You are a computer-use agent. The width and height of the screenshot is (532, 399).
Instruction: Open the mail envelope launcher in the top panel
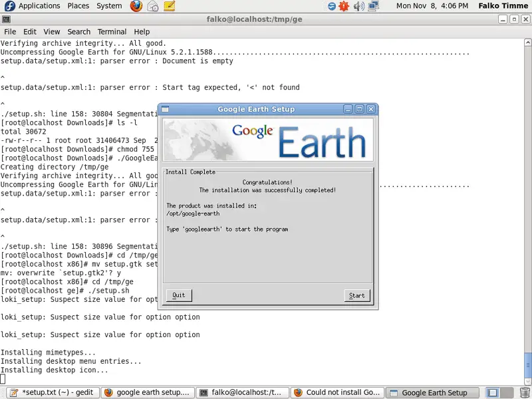point(153,6)
